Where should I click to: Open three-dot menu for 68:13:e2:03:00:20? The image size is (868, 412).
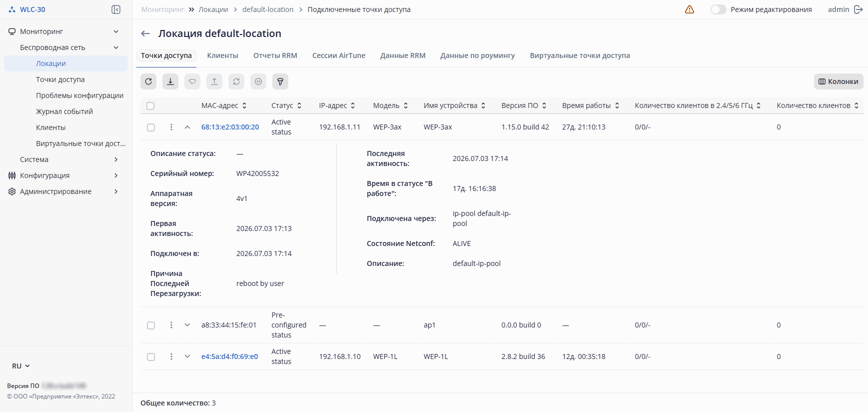click(x=171, y=127)
